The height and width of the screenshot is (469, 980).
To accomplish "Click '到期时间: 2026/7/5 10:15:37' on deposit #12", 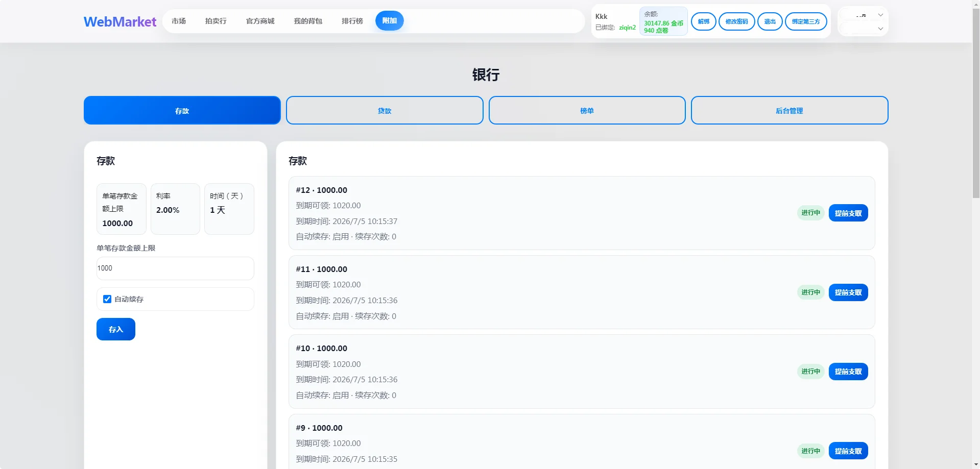I will (x=347, y=221).
